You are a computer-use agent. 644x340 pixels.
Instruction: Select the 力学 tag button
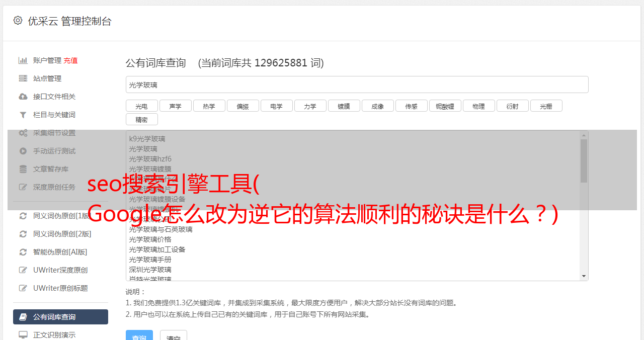tap(310, 106)
